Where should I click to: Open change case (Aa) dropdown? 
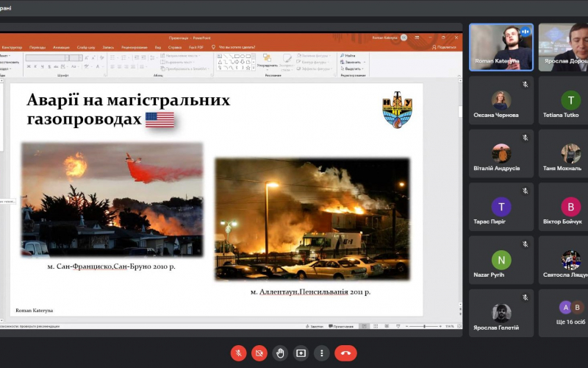click(x=74, y=66)
